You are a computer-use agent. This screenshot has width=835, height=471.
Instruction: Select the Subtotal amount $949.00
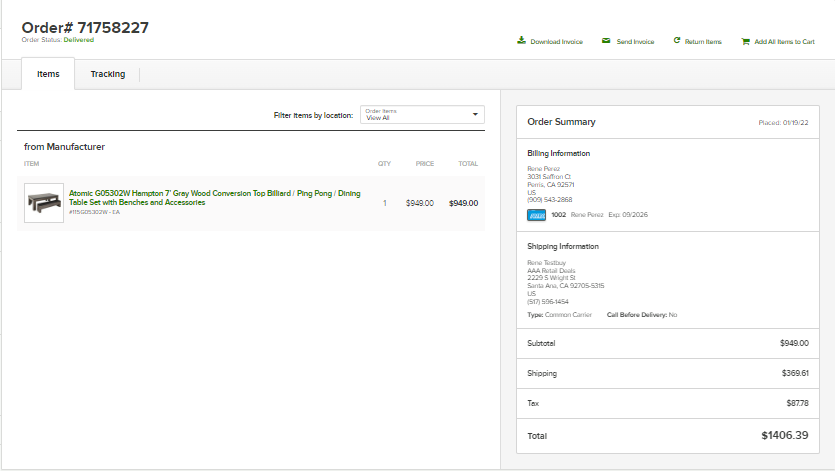click(794, 343)
